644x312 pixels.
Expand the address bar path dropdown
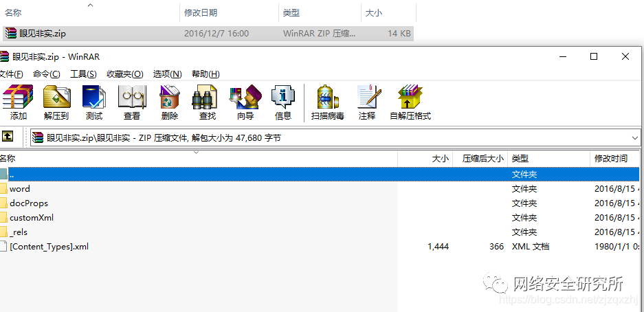(635, 138)
